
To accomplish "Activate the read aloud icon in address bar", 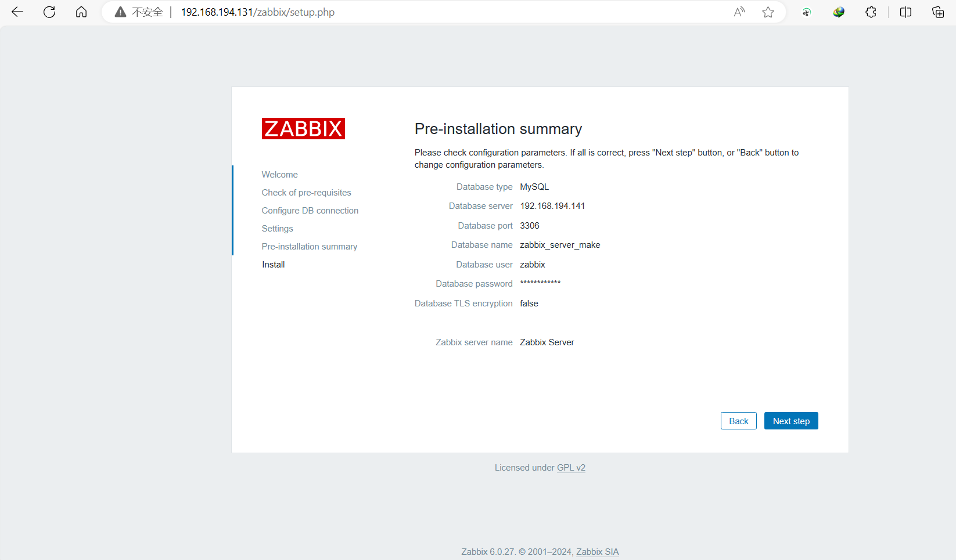I will 739,12.
